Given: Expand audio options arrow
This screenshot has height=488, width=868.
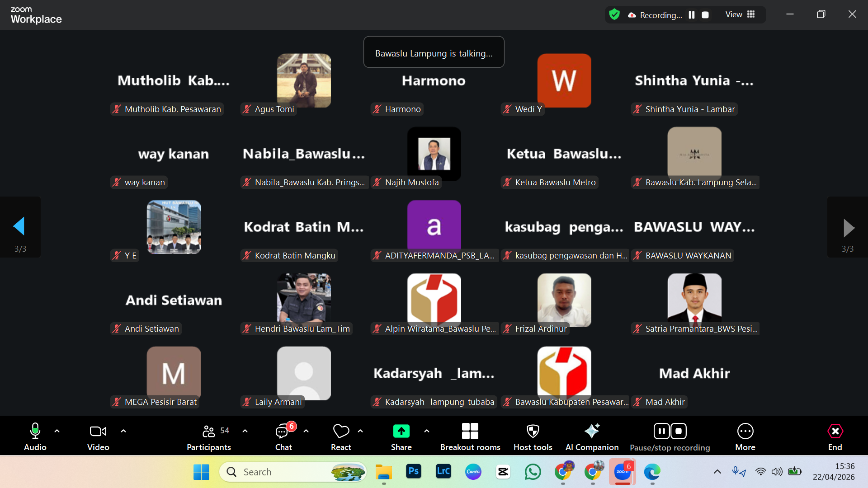Looking at the screenshot, I should [57, 431].
